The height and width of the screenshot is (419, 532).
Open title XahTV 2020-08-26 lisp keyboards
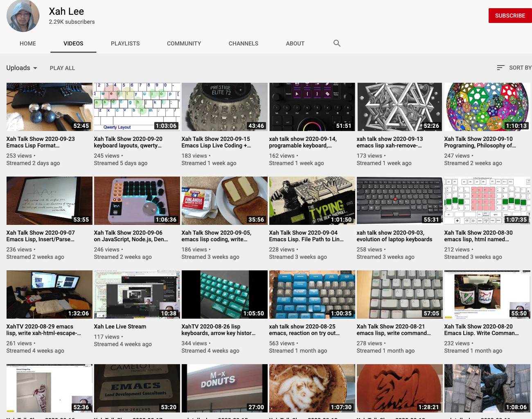(219, 330)
